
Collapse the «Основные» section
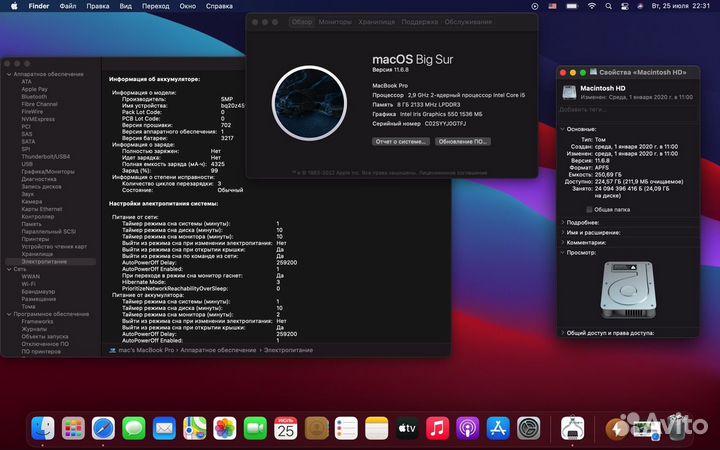click(x=562, y=129)
